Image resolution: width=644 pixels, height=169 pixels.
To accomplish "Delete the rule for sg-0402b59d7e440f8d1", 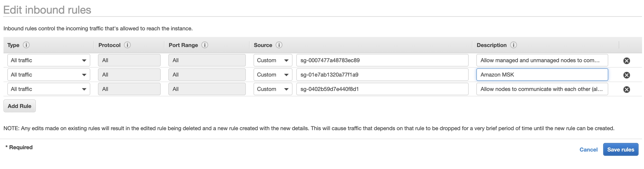I will coord(627,89).
